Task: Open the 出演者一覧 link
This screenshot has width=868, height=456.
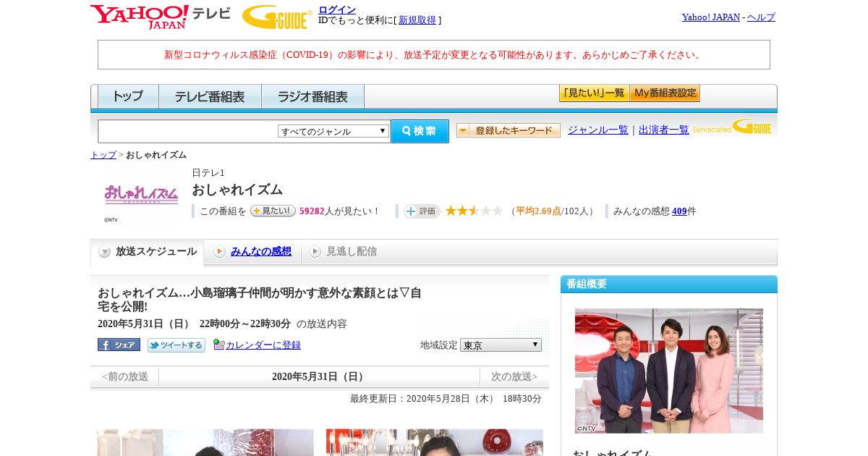Action: point(664,130)
